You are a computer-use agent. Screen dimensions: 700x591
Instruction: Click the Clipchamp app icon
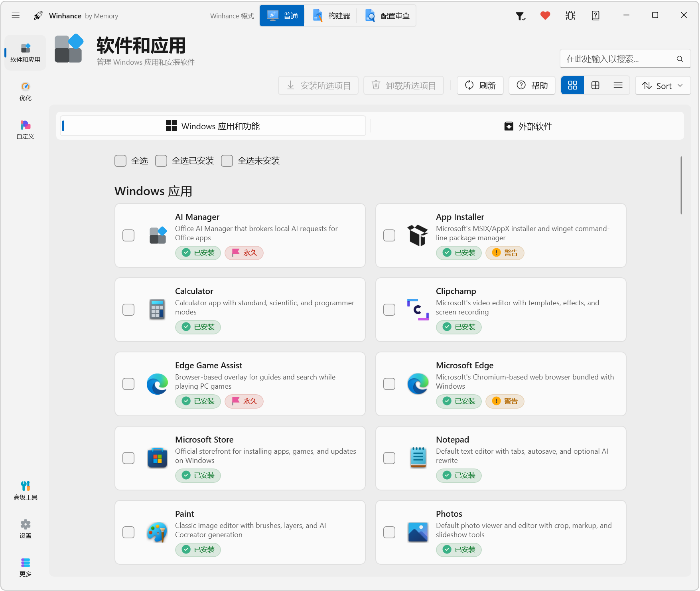pyautogui.click(x=418, y=310)
